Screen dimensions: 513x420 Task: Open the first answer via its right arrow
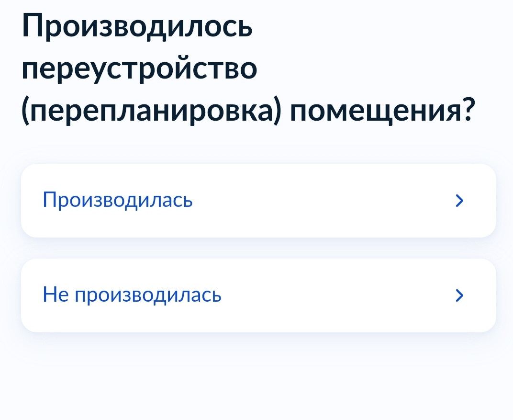point(459,201)
